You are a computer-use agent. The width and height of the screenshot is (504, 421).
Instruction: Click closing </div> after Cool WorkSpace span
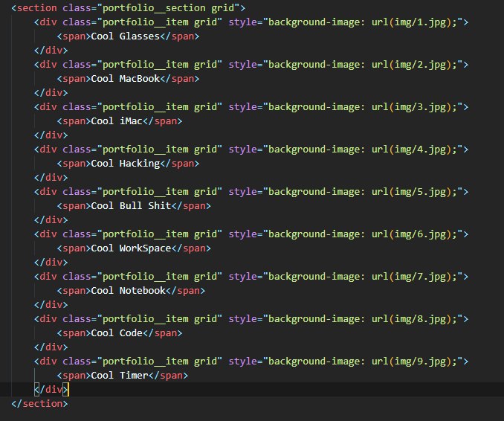(51, 263)
